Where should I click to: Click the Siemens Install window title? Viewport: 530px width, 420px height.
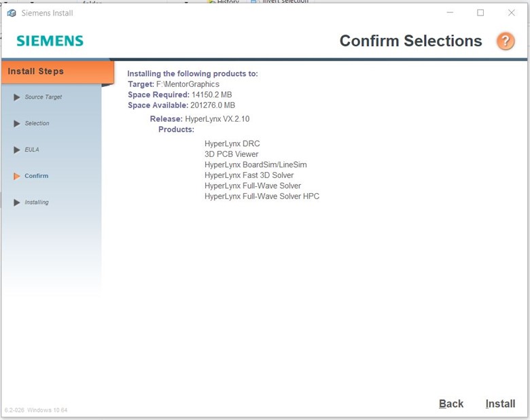pyautogui.click(x=47, y=13)
